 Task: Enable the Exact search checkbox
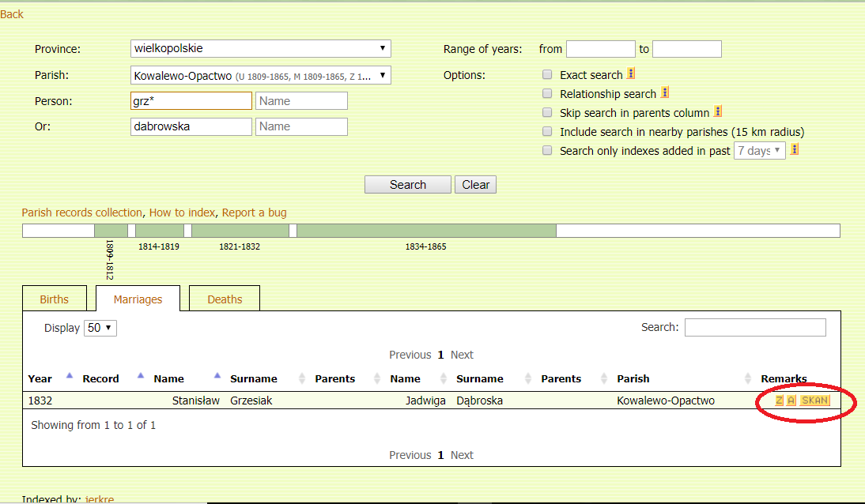(547, 75)
